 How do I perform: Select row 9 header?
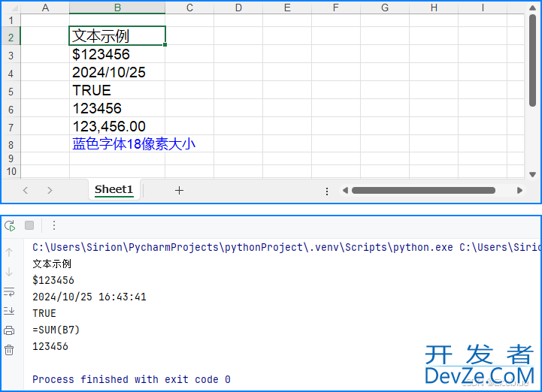tap(11, 158)
